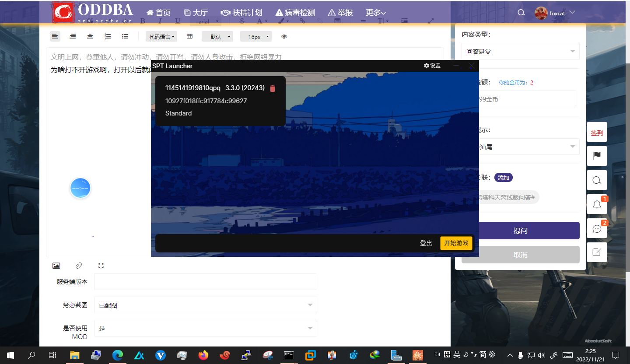Screen dimensions: 630x364
Task: Click the image insert icon below the editor
Action: click(56, 265)
